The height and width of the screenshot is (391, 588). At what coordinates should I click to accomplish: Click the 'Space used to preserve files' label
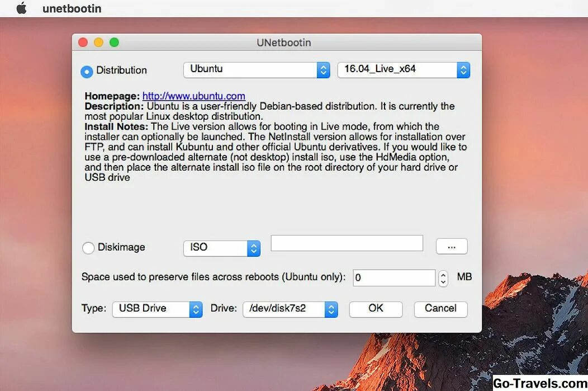coord(214,277)
